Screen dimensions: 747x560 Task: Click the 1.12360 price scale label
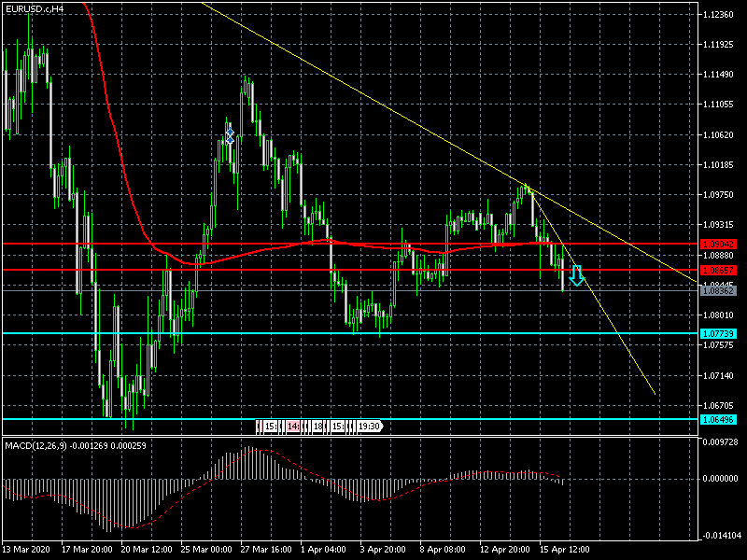click(719, 15)
